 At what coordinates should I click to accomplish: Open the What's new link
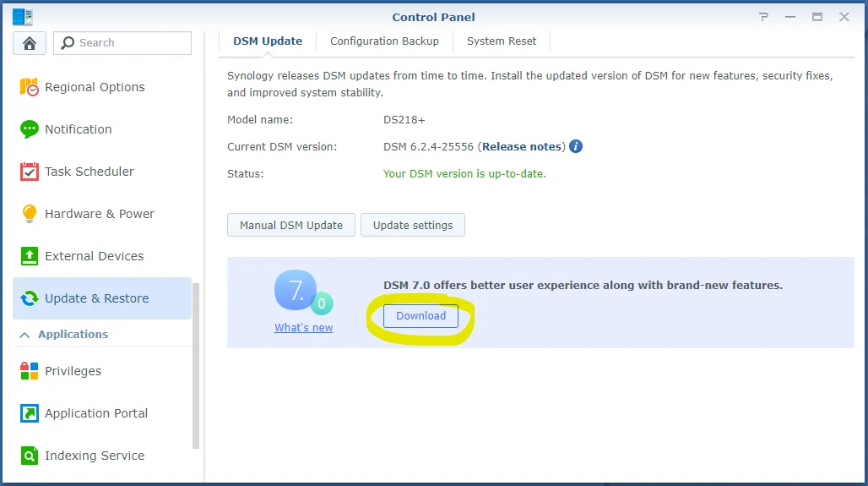point(303,327)
